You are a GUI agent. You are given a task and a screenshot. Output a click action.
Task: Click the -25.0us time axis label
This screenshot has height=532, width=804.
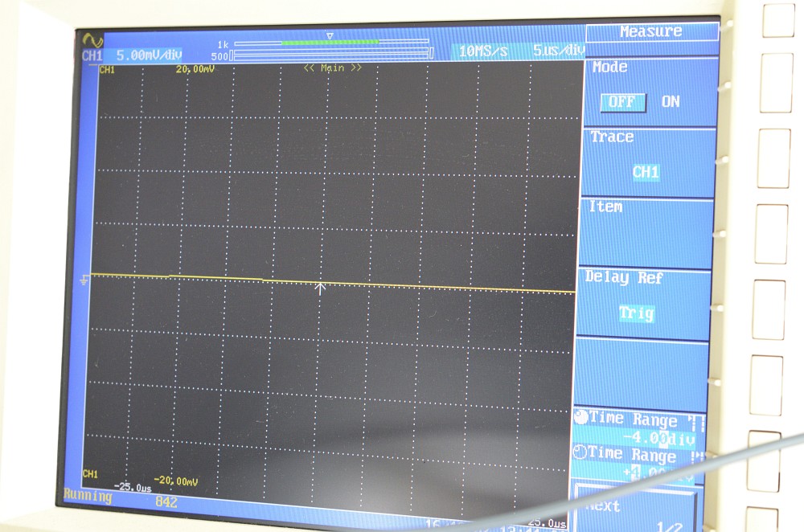[x=133, y=488]
